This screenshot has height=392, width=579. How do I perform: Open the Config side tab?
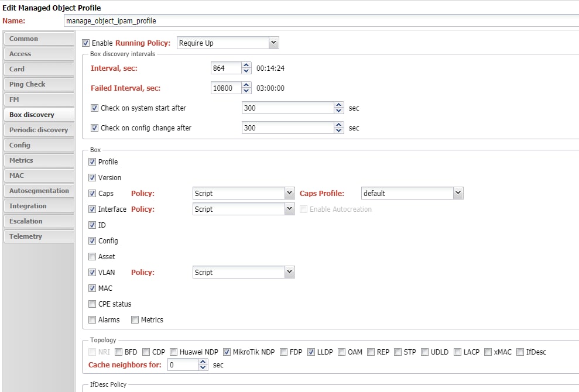coord(39,145)
